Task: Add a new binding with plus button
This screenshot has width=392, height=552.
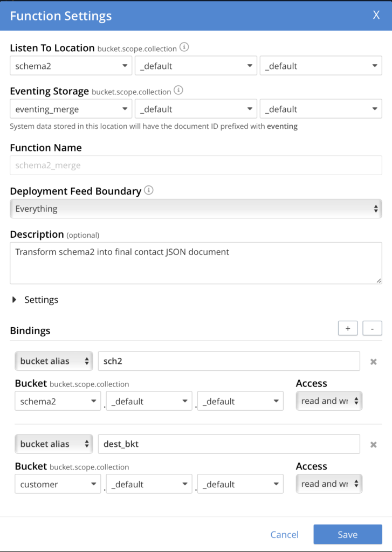Action: click(x=348, y=328)
